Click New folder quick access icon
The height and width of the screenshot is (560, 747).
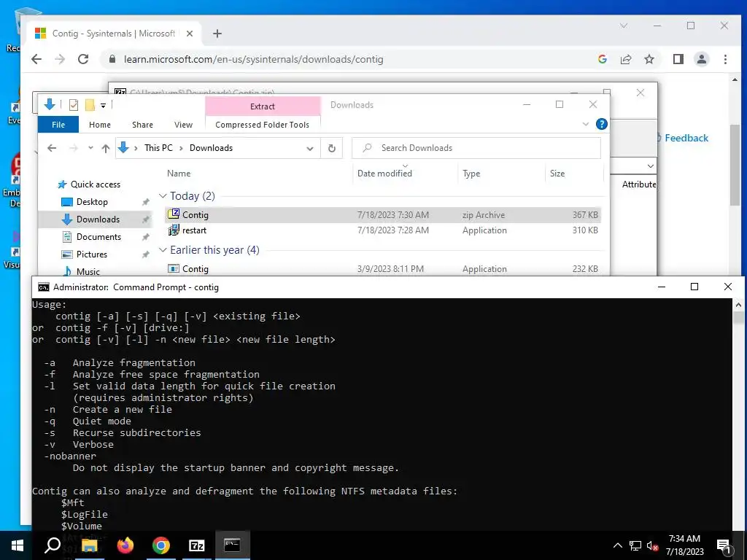click(90, 105)
